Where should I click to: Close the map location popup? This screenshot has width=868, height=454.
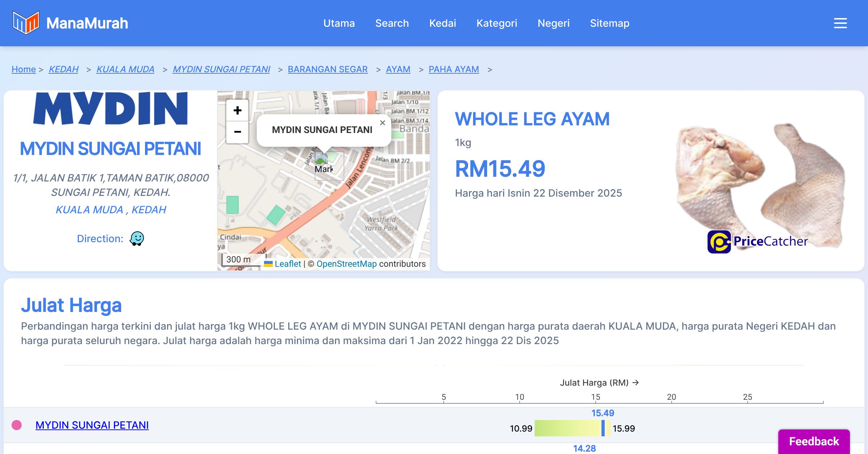(382, 123)
